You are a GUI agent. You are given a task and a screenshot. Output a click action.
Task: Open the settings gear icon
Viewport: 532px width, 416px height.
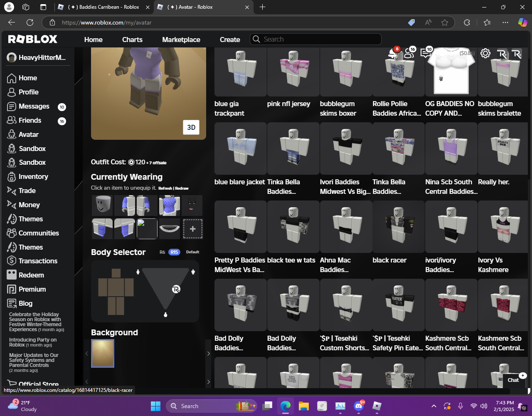485,53
